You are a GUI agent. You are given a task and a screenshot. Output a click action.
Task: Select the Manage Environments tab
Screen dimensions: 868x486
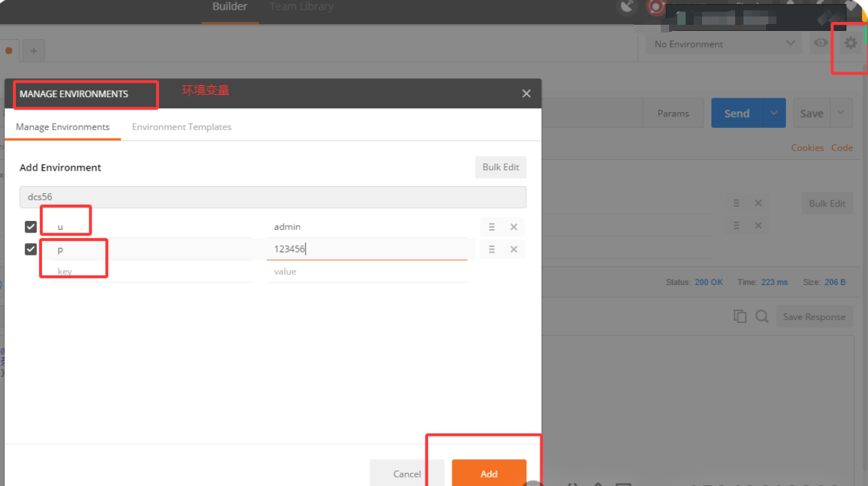63,127
